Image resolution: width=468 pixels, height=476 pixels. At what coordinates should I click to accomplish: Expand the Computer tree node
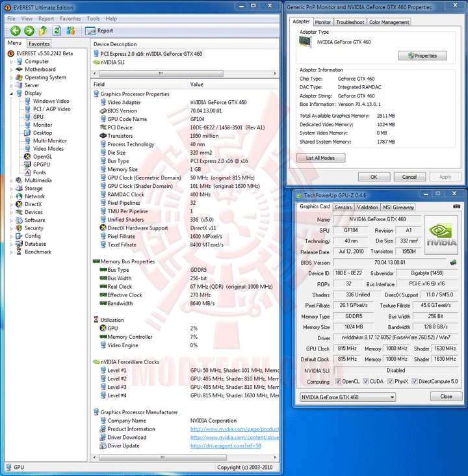point(12,62)
